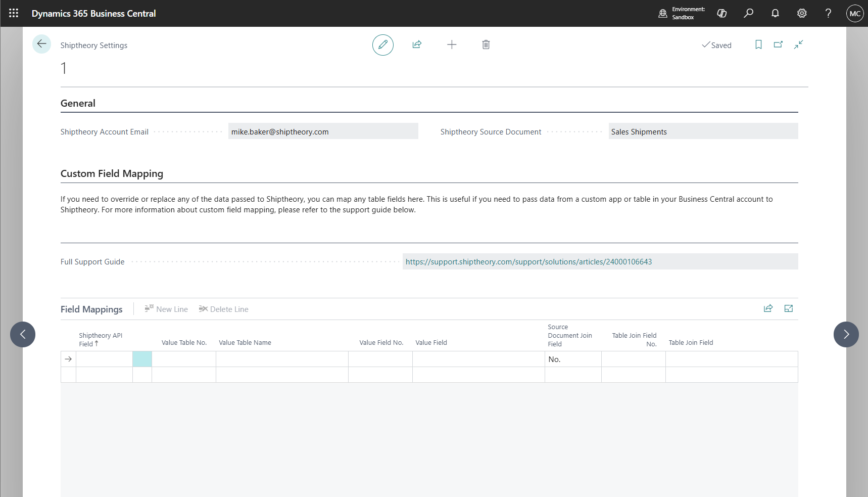Viewport: 868px width, 497px height.
Task: Go to the next record
Action: point(846,334)
